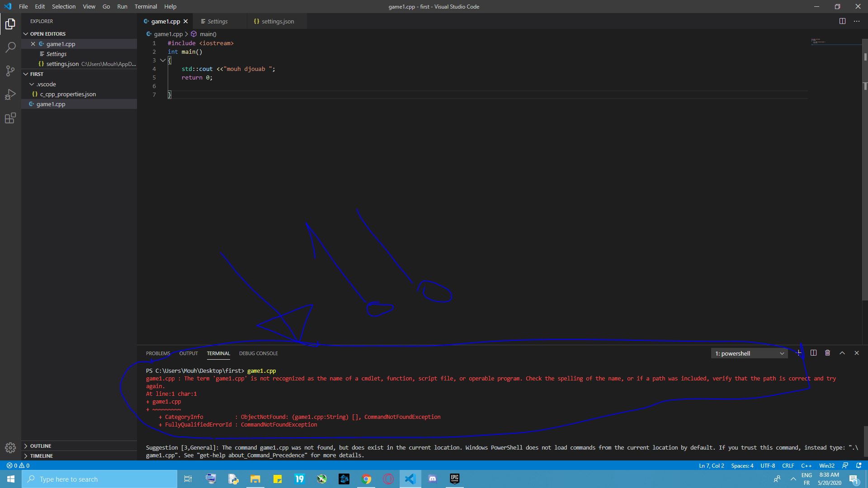Click errors and warnings status indicator
The height and width of the screenshot is (488, 868).
(18, 465)
